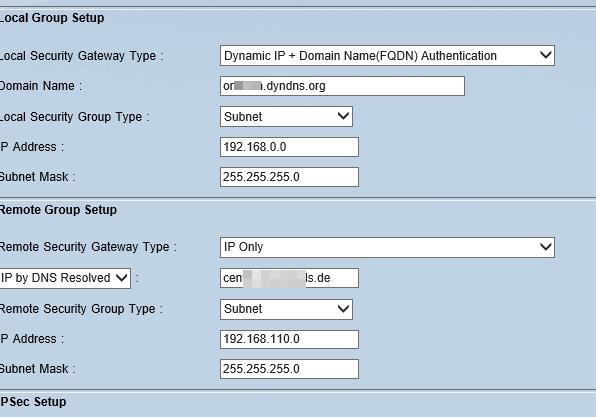Viewport: 596px width, 417px height.
Task: Select the Subnet Mask field under Local Group
Action: click(289, 177)
